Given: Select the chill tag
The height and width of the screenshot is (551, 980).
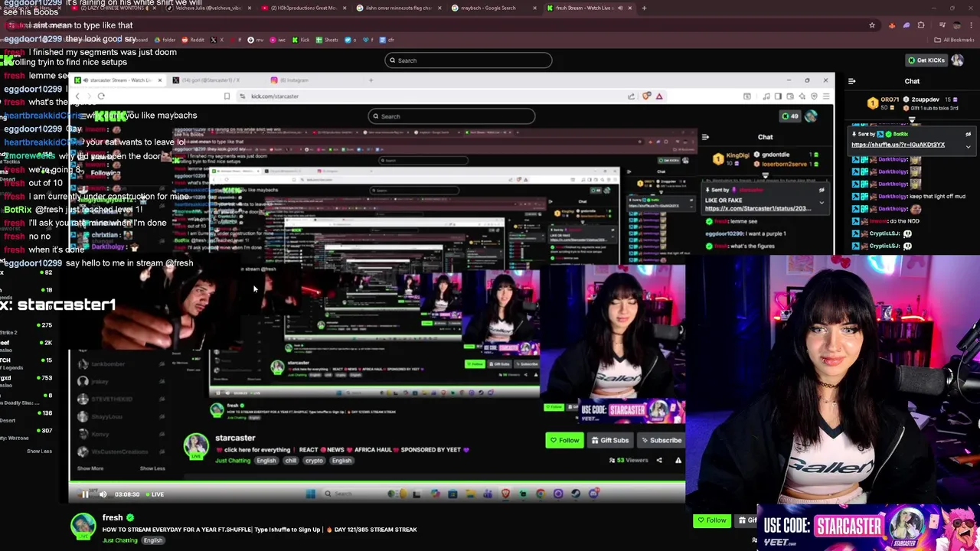Looking at the screenshot, I should 290,461.
